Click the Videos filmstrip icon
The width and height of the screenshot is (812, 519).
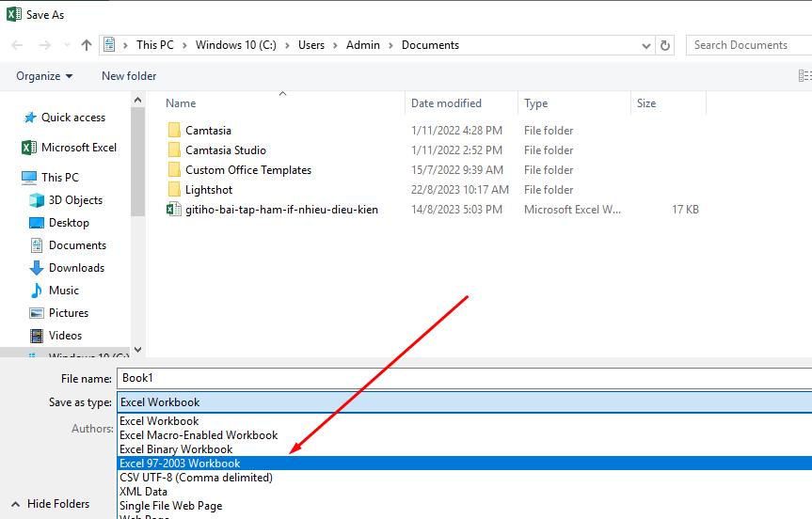37,336
